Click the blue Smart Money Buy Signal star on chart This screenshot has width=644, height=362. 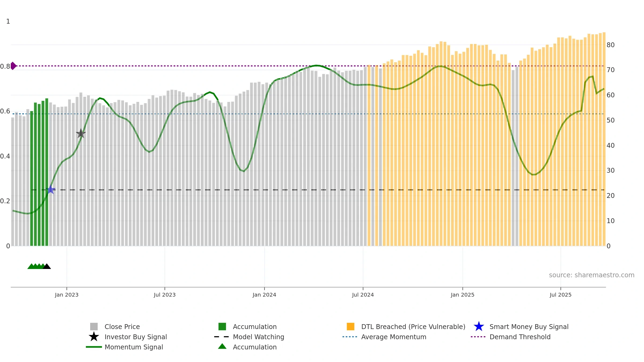(50, 190)
